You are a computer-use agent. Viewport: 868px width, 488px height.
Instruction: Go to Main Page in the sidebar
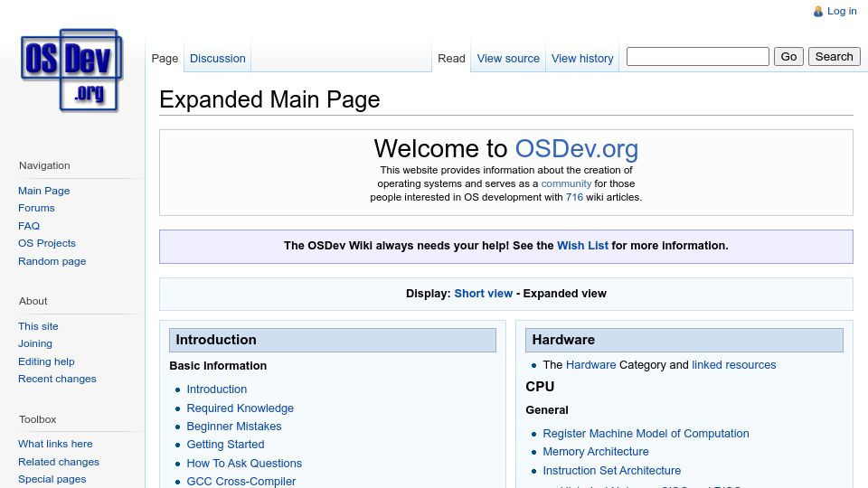pos(43,191)
